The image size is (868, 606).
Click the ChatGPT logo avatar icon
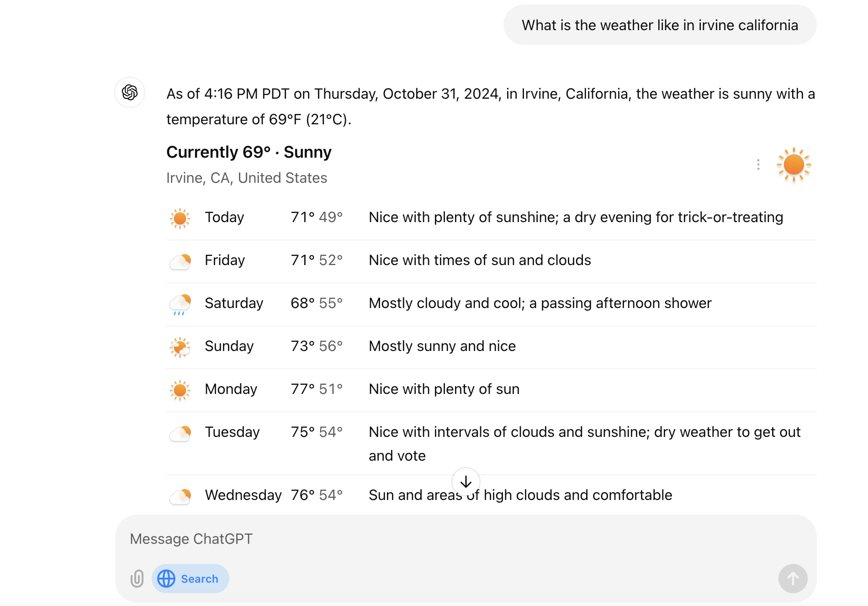coord(130,92)
